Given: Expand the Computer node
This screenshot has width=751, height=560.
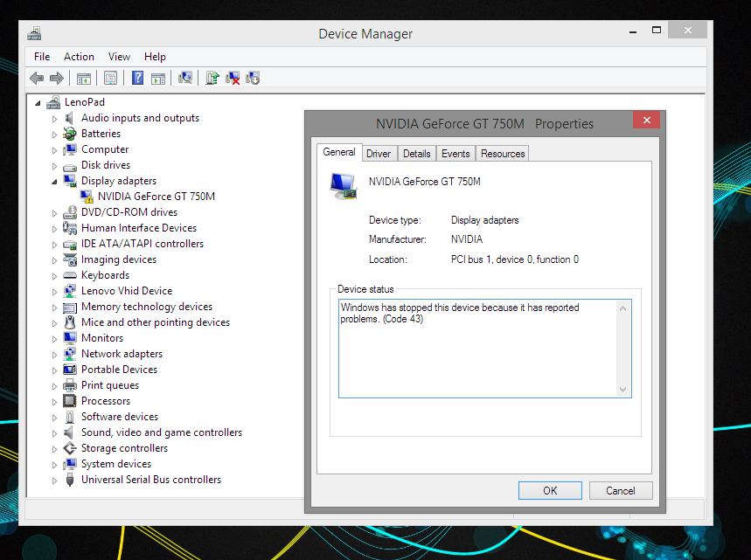Looking at the screenshot, I should pyautogui.click(x=54, y=149).
